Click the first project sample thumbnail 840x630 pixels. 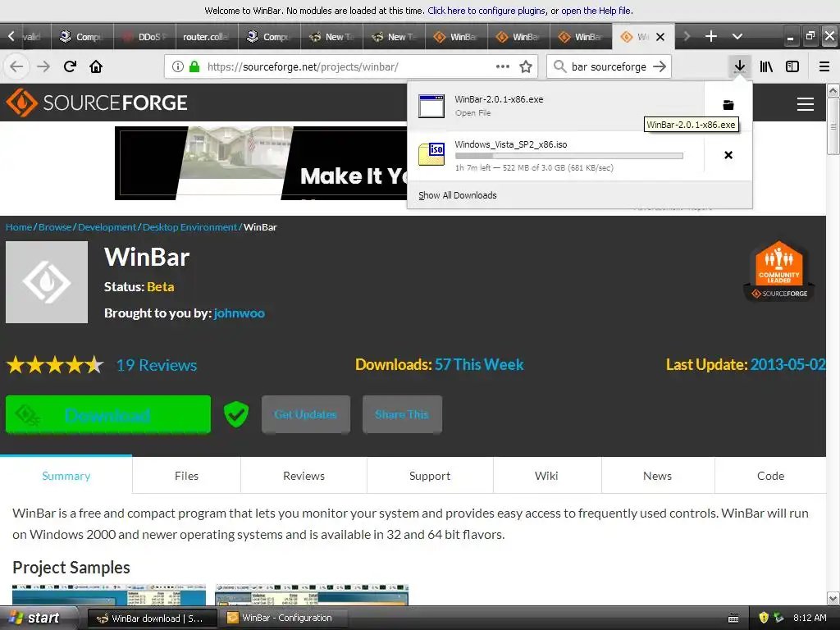[x=109, y=595]
